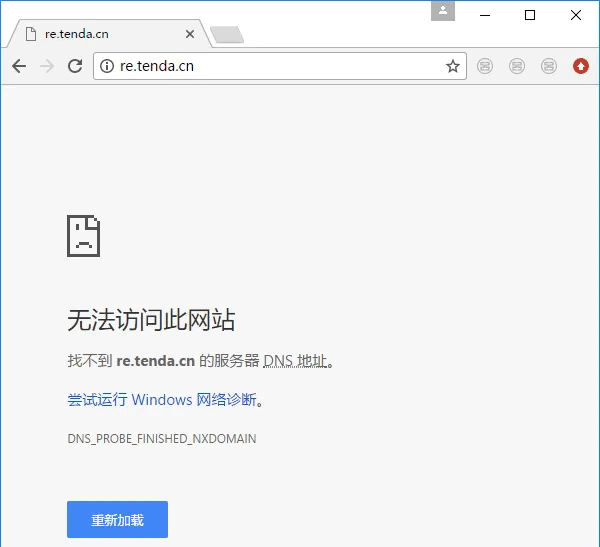This screenshot has width=600, height=547.
Task: Reload page with the refresh icon
Action: coord(75,66)
